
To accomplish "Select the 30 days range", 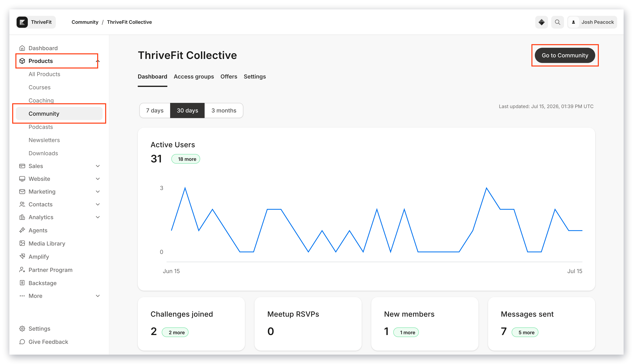I will (187, 110).
